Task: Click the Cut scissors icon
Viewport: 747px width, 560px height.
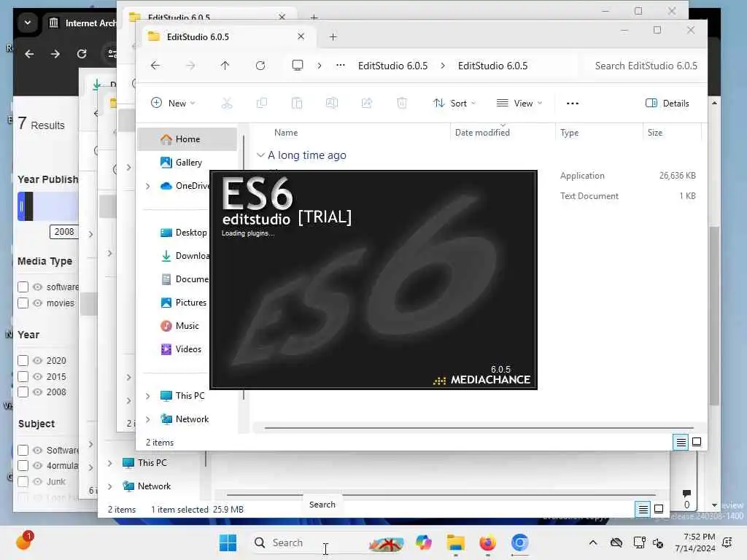Action: coord(227,104)
